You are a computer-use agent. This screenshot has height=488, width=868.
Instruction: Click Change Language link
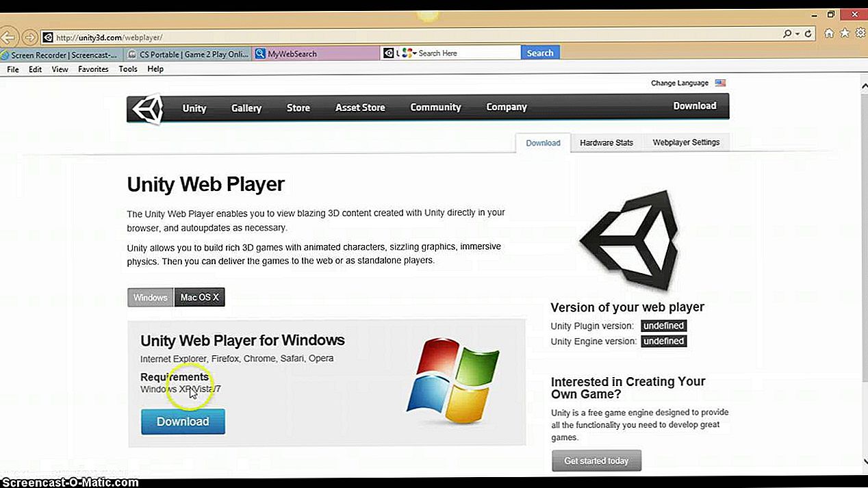680,83
